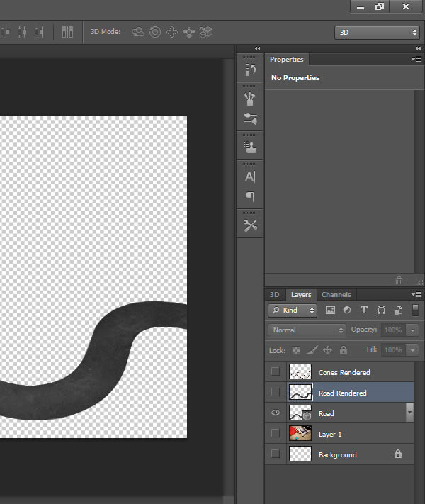Open the Character panel icon
Screen dimensions: 425x504
coord(250,177)
